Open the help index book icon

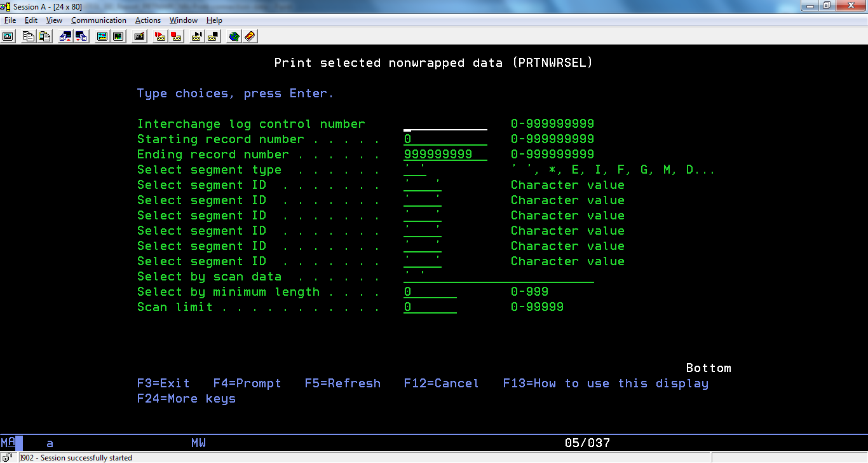pos(250,36)
